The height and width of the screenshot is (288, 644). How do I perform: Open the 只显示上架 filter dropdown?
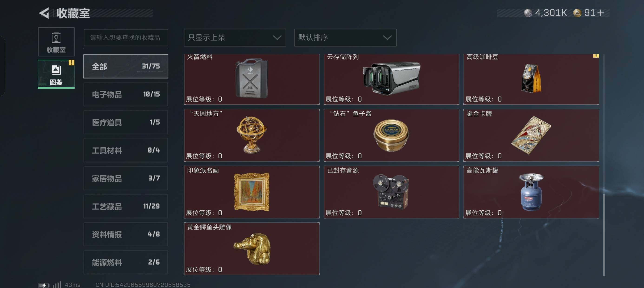click(235, 37)
